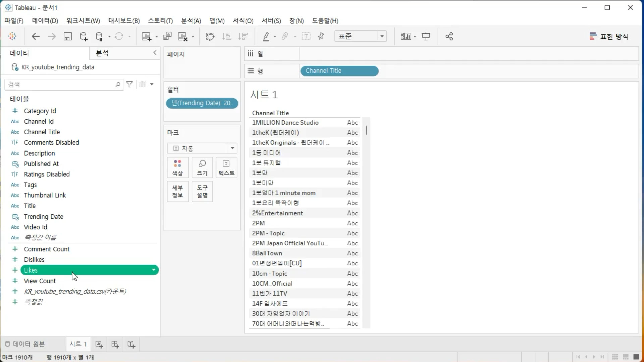Click the undo back arrow

point(36,36)
